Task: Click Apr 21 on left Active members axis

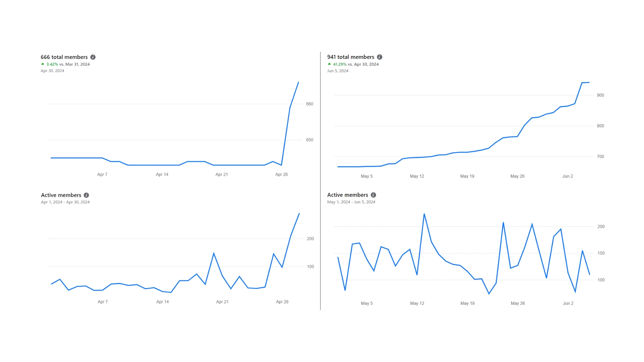Action: click(x=222, y=302)
